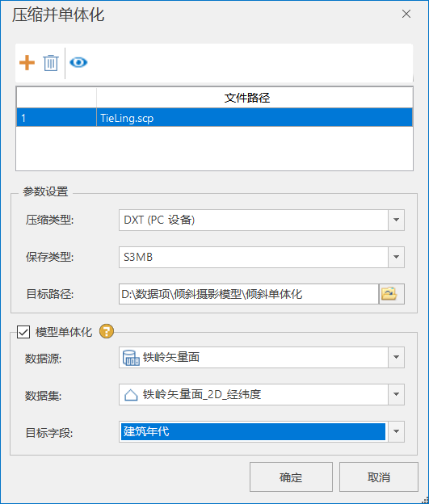Image resolution: width=429 pixels, height=504 pixels.
Task: Click the polygon icon in 数据集 field
Action: click(x=131, y=395)
